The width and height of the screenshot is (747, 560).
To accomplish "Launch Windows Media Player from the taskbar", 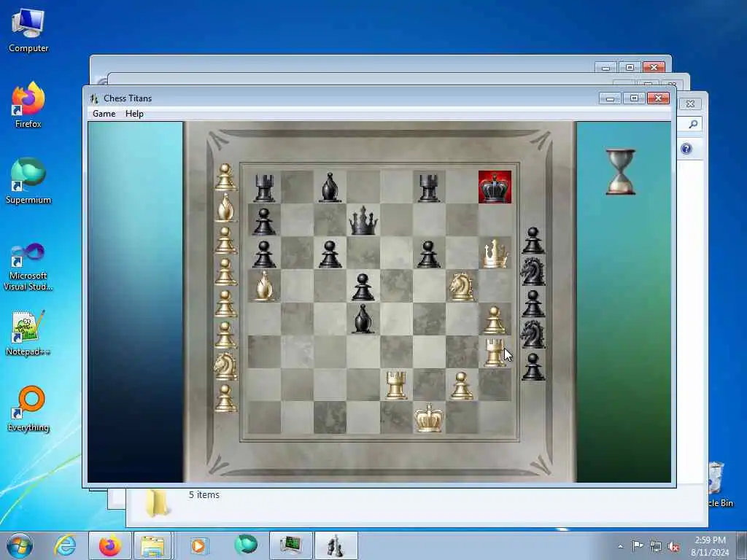I will coord(198,545).
